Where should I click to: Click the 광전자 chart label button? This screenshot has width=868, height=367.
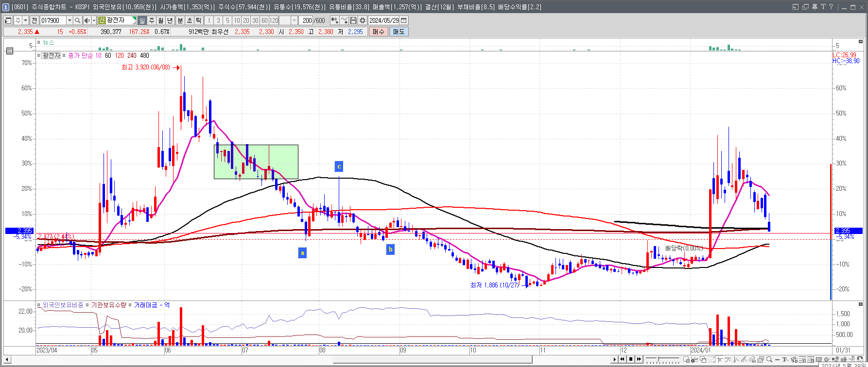(x=51, y=56)
